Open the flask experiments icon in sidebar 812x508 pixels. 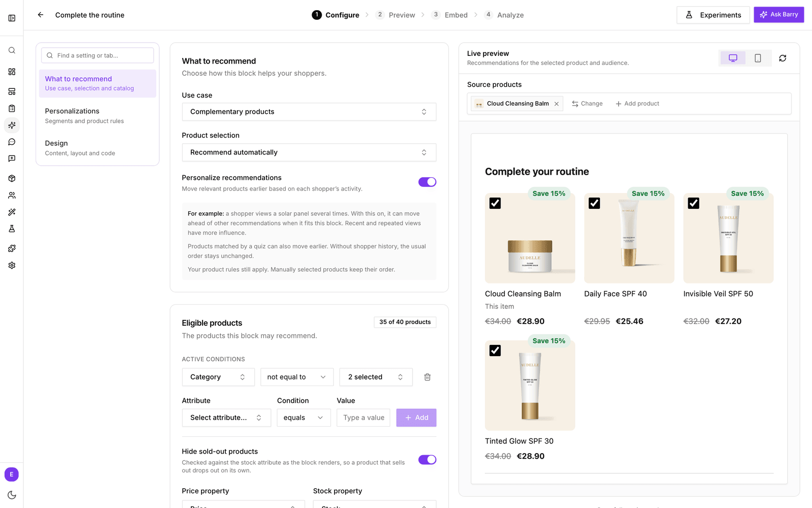tap(12, 229)
